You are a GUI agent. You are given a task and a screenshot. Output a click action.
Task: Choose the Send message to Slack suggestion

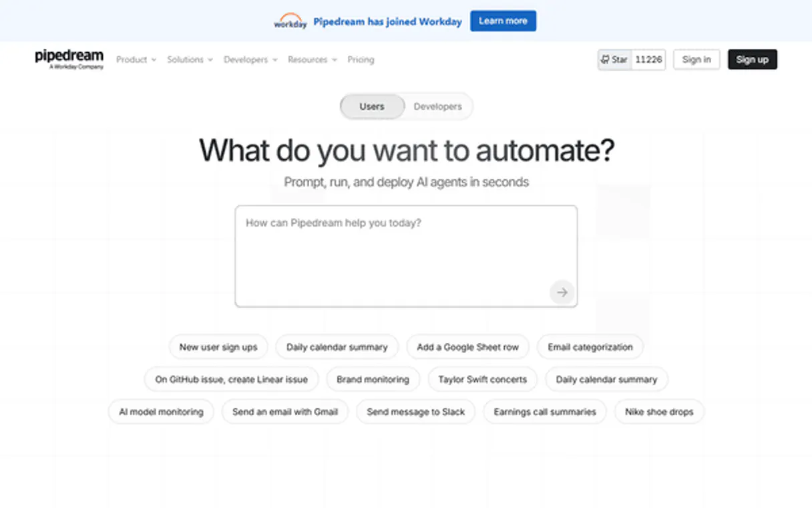[x=415, y=412]
